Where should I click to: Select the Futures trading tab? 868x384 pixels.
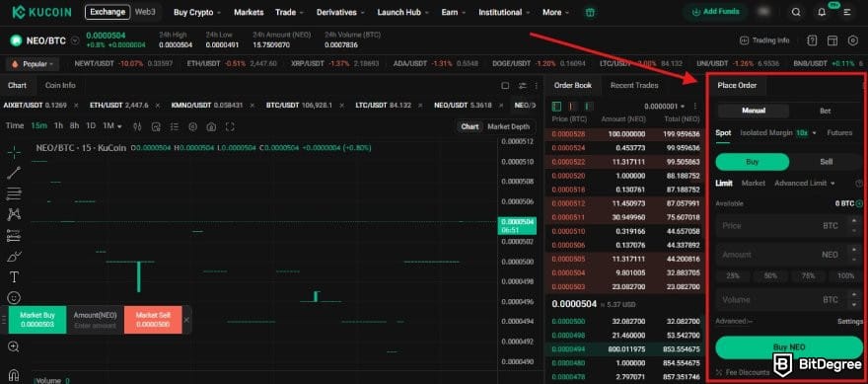coord(839,133)
